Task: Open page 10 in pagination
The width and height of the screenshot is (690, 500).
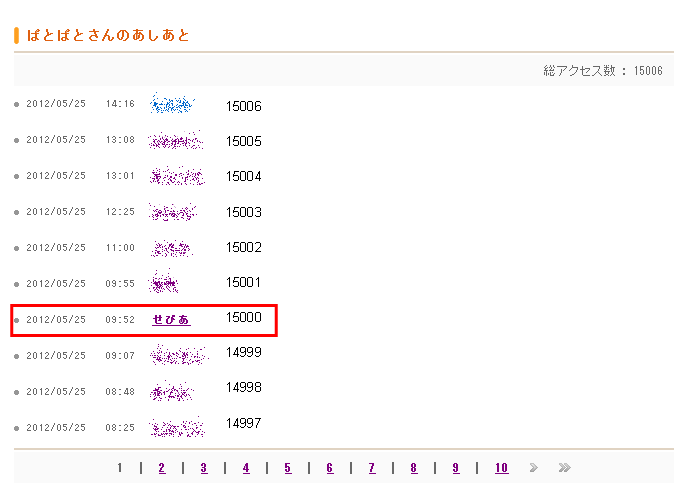Action: 501,467
